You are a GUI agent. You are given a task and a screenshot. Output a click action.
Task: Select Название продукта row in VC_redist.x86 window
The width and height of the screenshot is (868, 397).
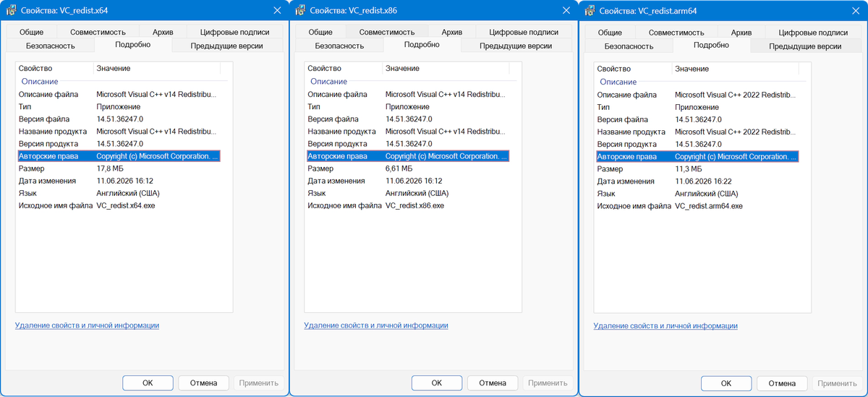(x=407, y=132)
